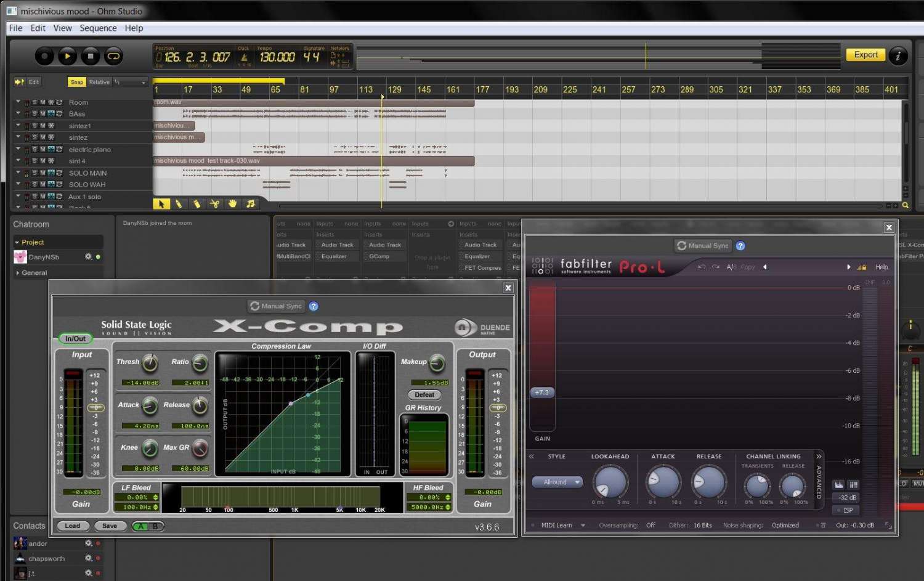Click the Pro-L gain slider handle
The width and height of the screenshot is (924, 581).
click(542, 392)
